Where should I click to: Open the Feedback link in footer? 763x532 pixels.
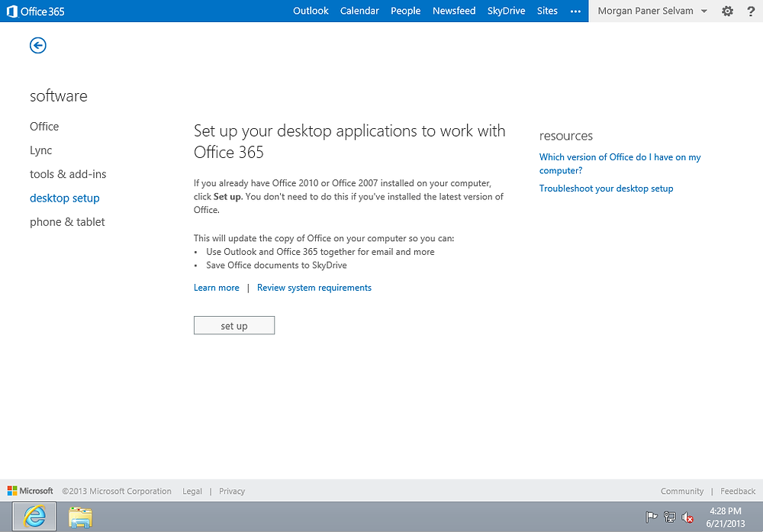738,491
